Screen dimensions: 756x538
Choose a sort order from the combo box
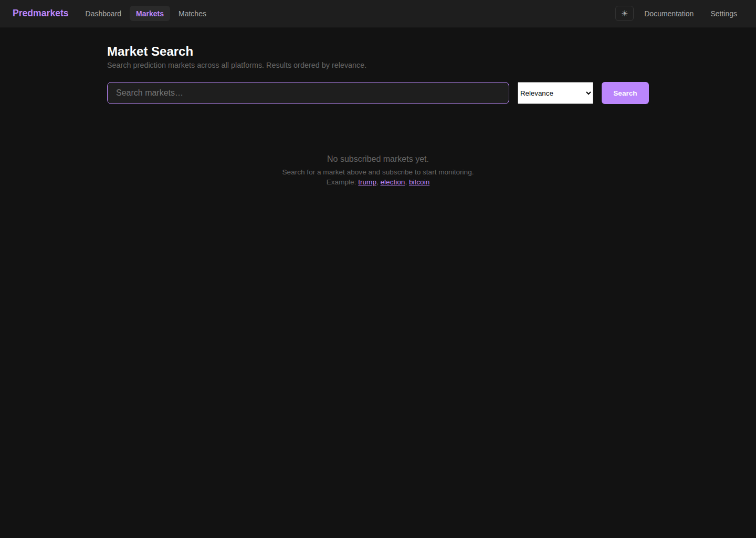[x=555, y=93]
